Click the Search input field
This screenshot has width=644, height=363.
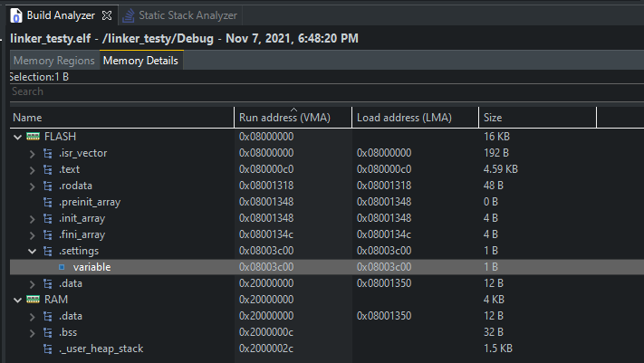point(272,91)
